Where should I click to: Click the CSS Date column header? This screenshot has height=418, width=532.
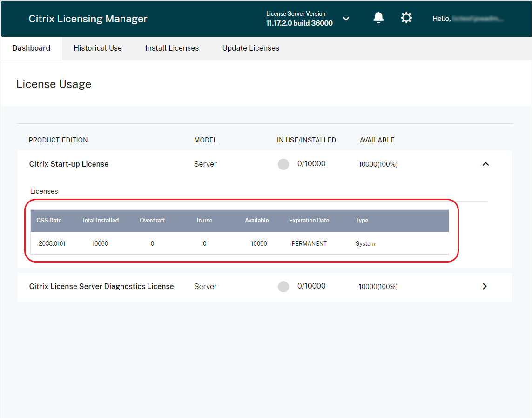(49, 221)
